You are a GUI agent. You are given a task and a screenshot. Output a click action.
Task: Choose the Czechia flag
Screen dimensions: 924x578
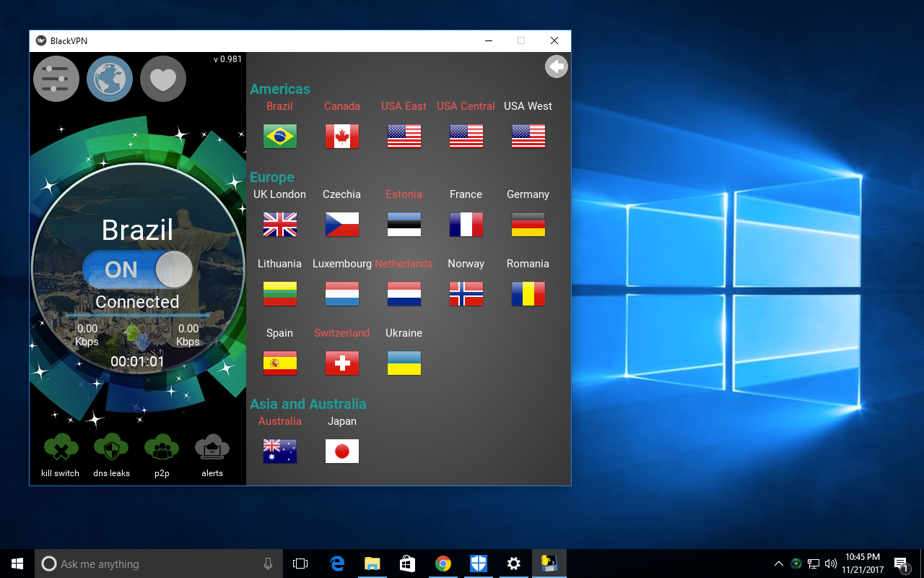342,224
